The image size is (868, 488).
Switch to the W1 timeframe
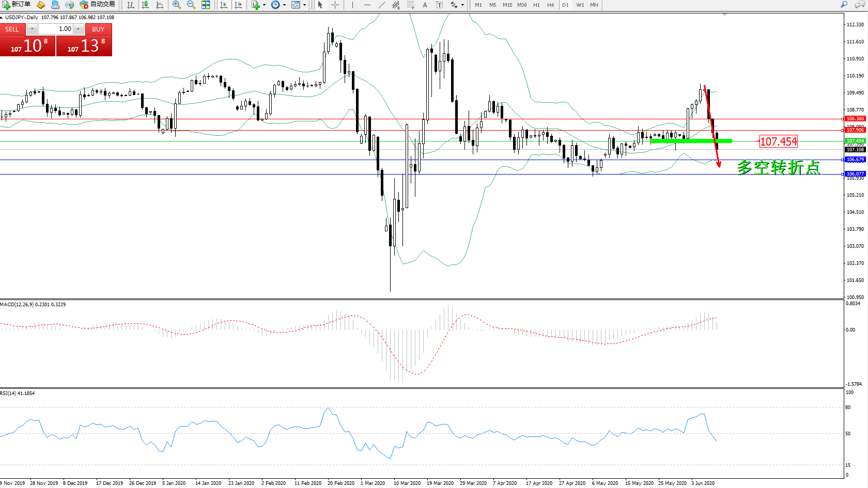[580, 5]
